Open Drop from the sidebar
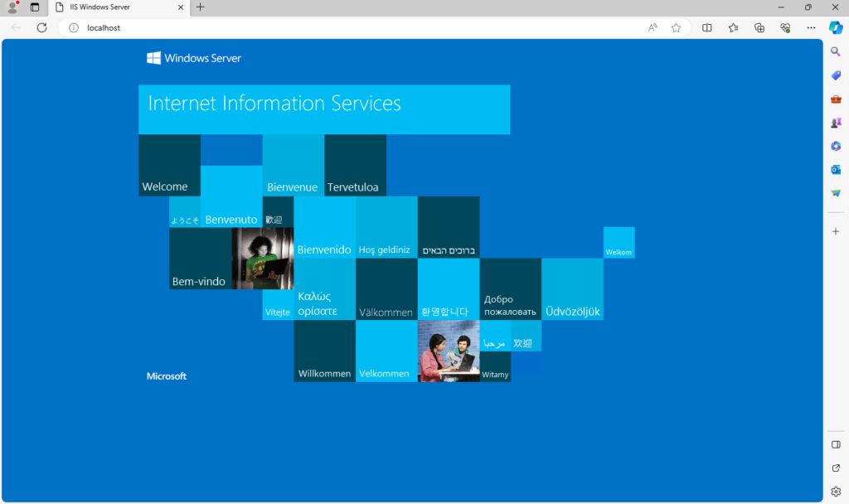Image resolution: width=849 pixels, height=504 pixels. click(x=836, y=192)
